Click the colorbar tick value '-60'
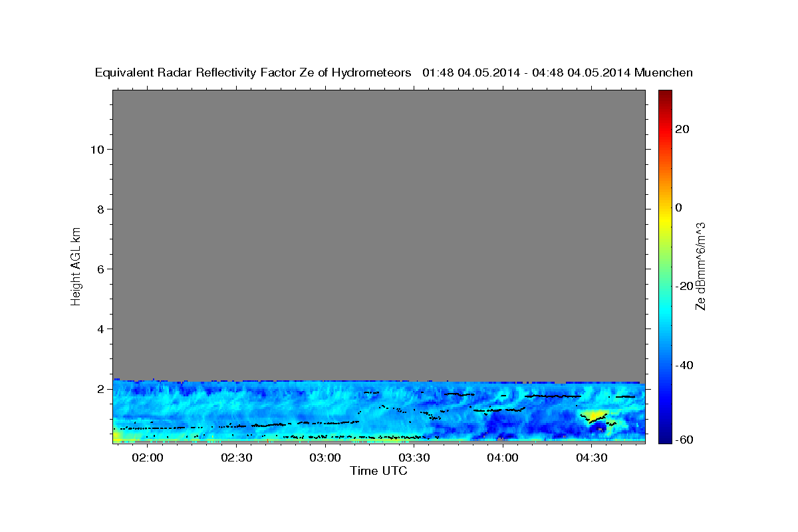The width and height of the screenshot is (798, 532). click(683, 440)
